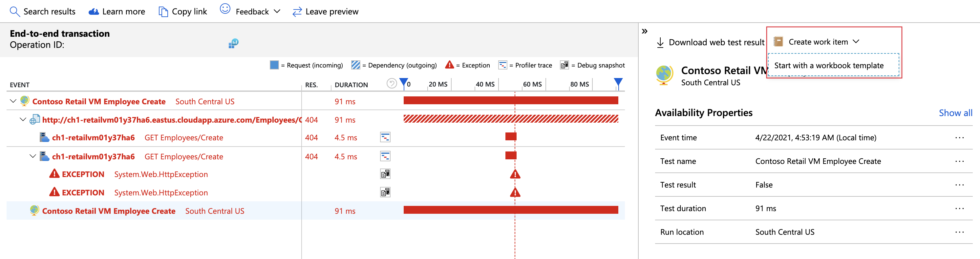Collapse the top Contoso Retail VM Employee Create row
The height and width of the screenshot is (259, 980).
(x=13, y=101)
